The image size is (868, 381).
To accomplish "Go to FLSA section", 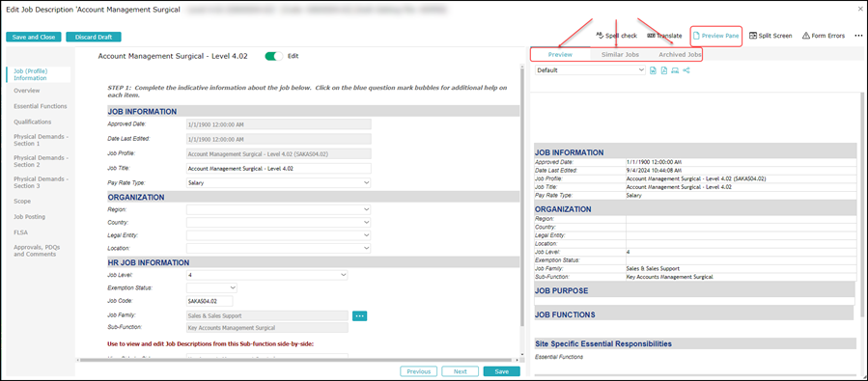I will (x=20, y=232).
